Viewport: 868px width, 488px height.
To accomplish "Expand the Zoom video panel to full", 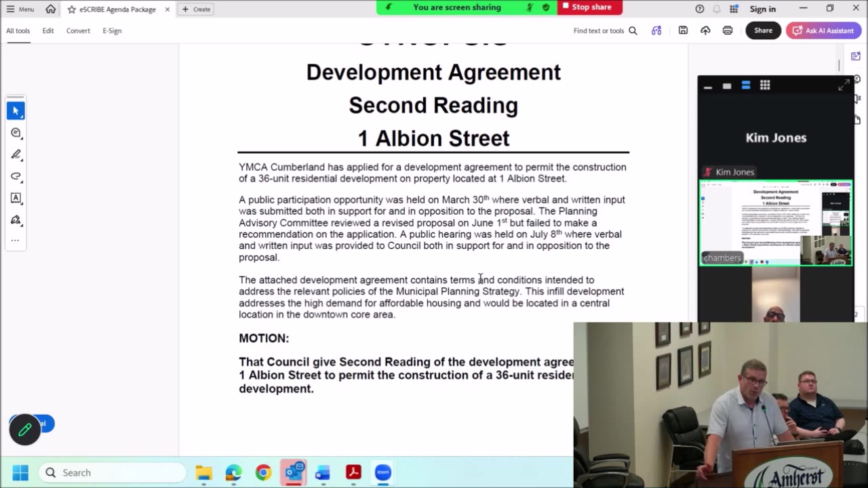I will [844, 85].
